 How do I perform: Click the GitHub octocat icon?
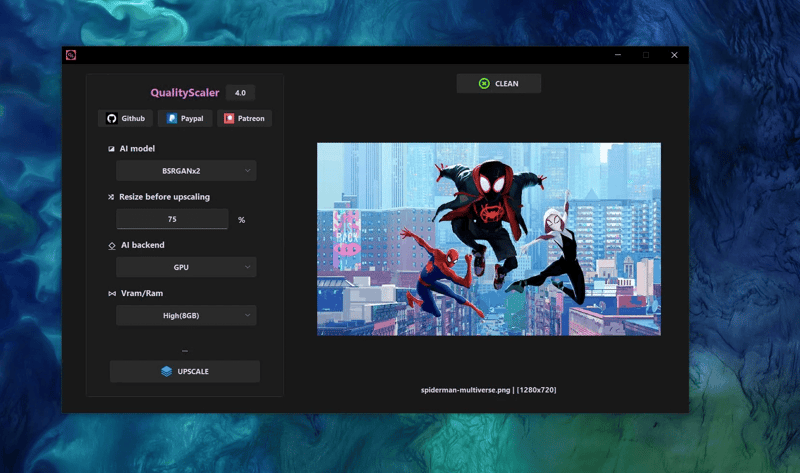pos(112,118)
